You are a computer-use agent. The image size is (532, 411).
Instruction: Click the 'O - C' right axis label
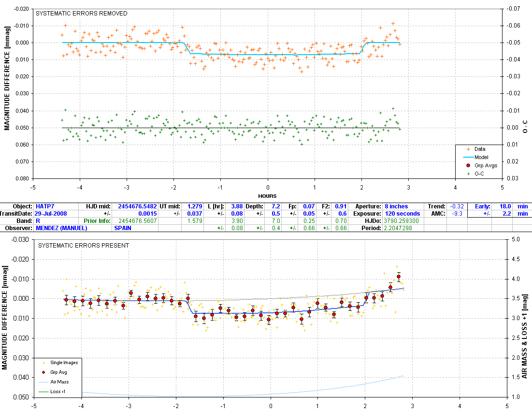(525, 127)
